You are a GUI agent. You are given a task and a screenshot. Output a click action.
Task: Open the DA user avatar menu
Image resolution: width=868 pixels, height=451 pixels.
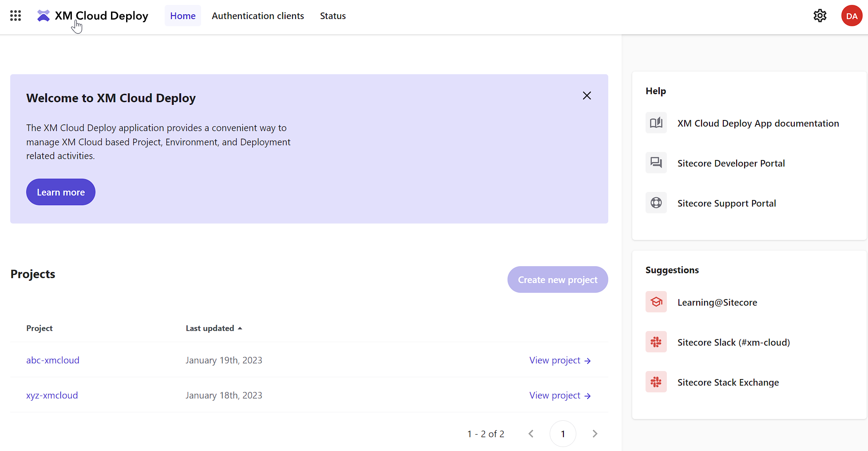[852, 16]
